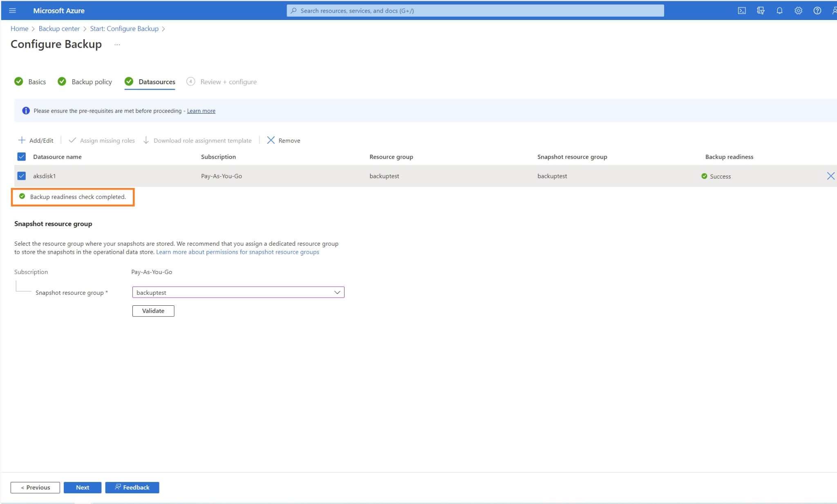The image size is (837, 504).
Task: Open directories and subscriptions filter icon
Action: pos(760,11)
